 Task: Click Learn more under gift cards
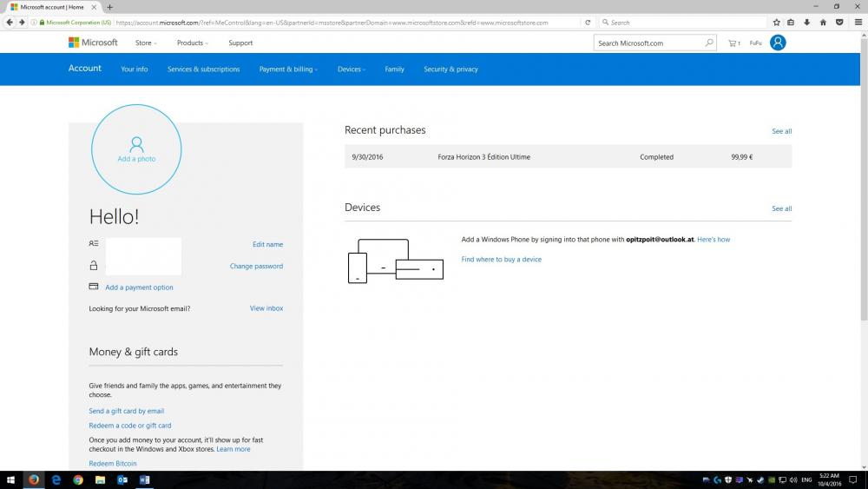(x=233, y=449)
